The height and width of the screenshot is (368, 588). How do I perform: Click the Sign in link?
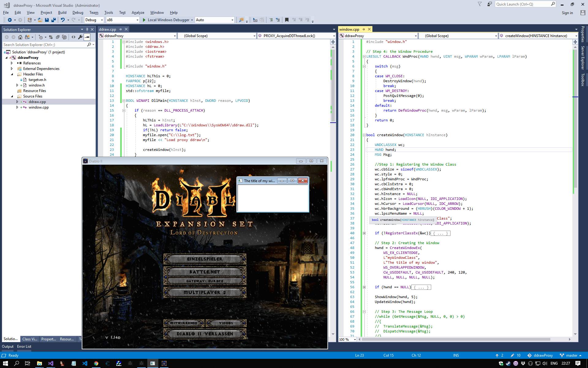567,13
